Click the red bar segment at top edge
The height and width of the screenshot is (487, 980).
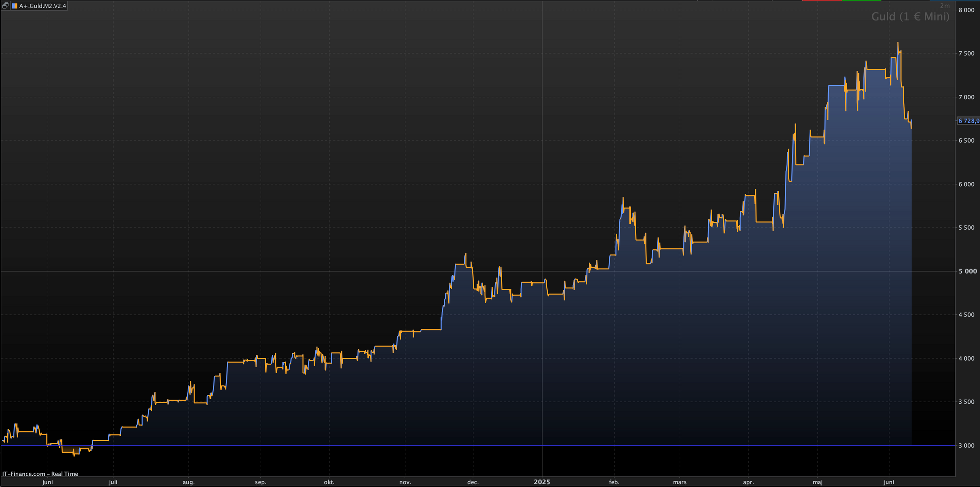(821, 1)
